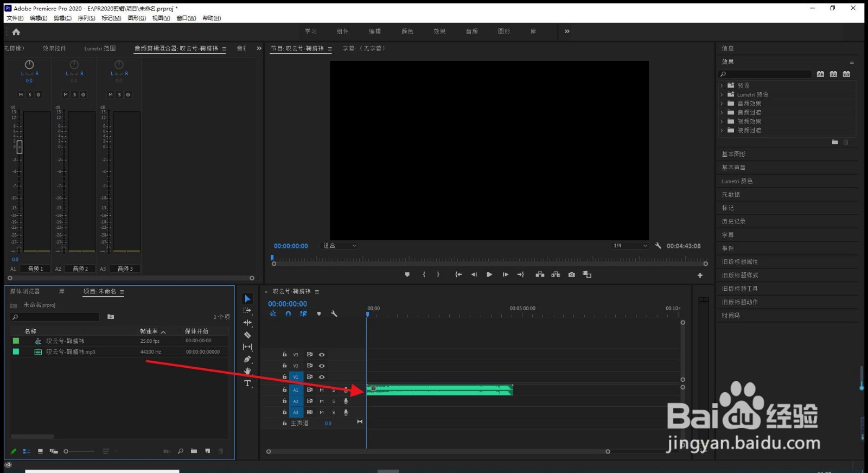The height and width of the screenshot is (473, 868).
Task: Select the Ripple Edit tool
Action: pos(247,323)
